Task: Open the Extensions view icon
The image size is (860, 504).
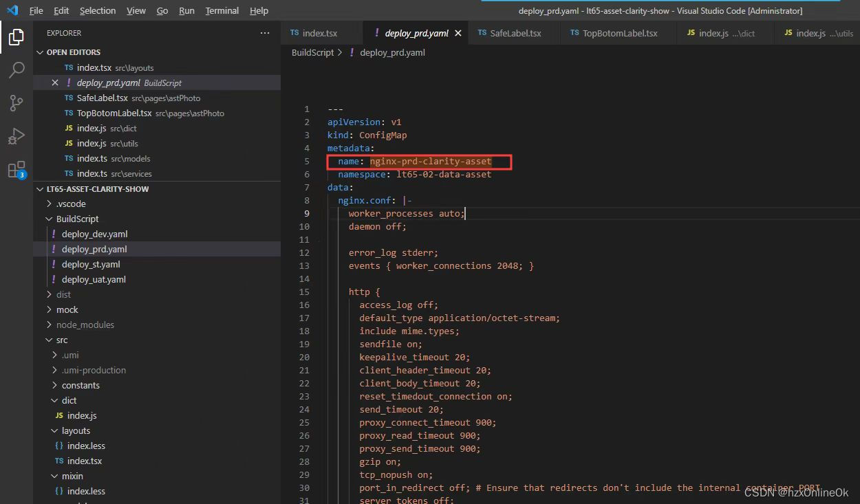Action: tap(17, 170)
